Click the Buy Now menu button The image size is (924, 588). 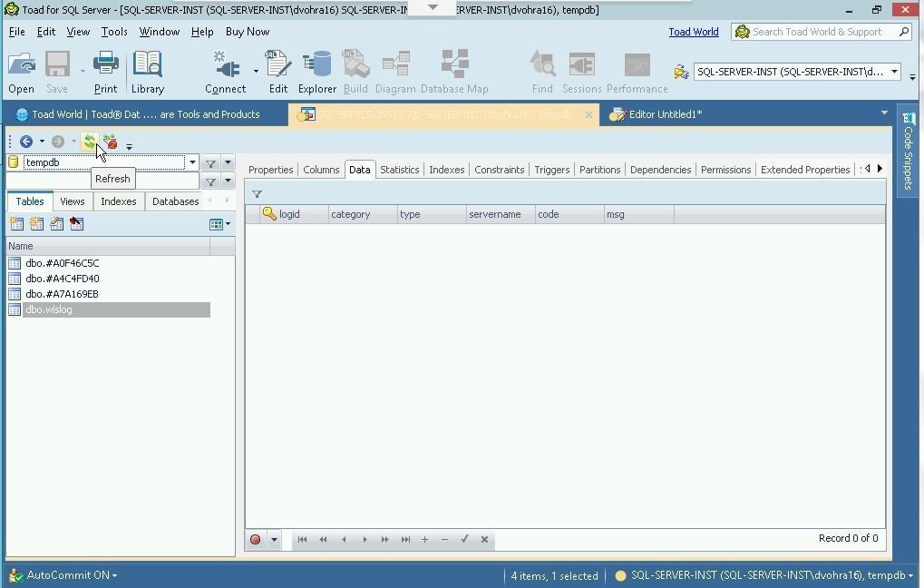pos(247,32)
